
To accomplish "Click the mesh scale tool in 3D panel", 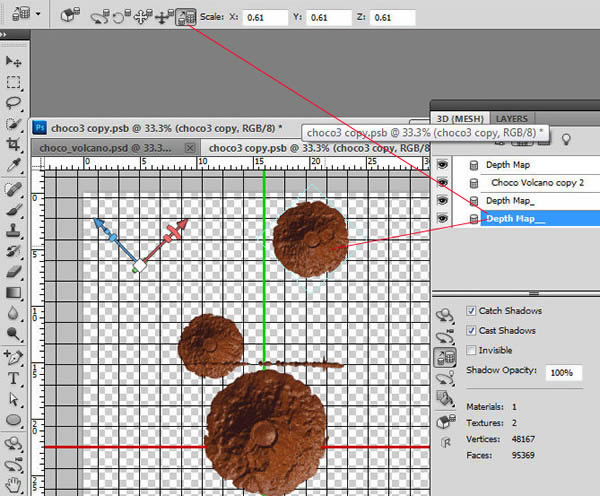I will [445, 357].
